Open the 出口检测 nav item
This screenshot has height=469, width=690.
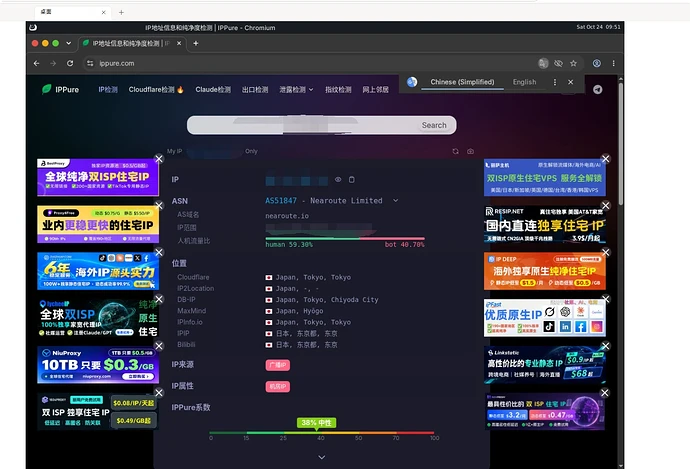click(255, 90)
